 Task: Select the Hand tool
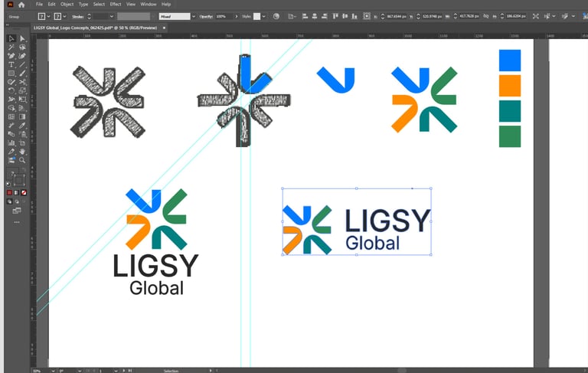coord(22,152)
